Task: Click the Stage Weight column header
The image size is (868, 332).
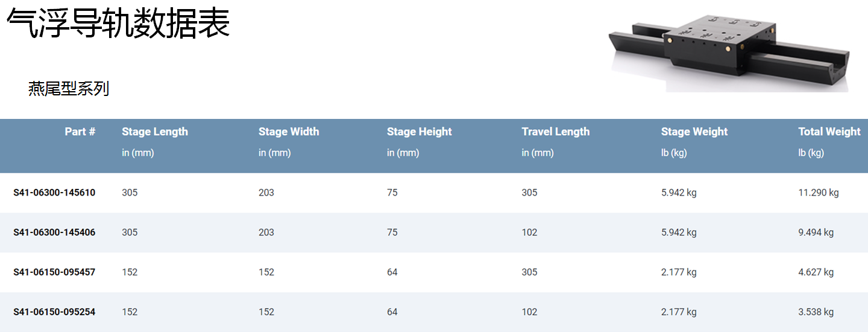Action: point(694,132)
